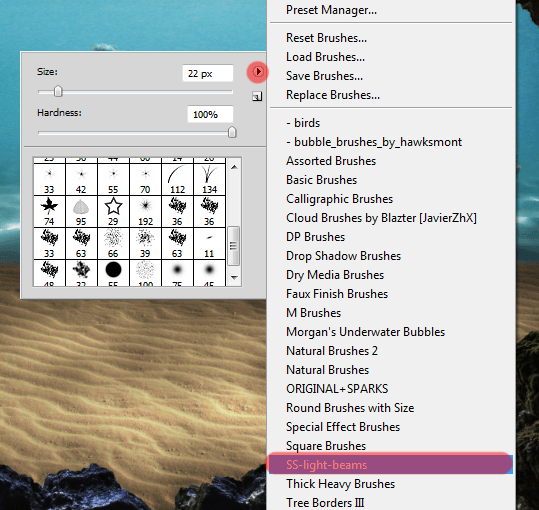Create new preset from this brush icon
The width and height of the screenshot is (539, 510).
[257, 97]
